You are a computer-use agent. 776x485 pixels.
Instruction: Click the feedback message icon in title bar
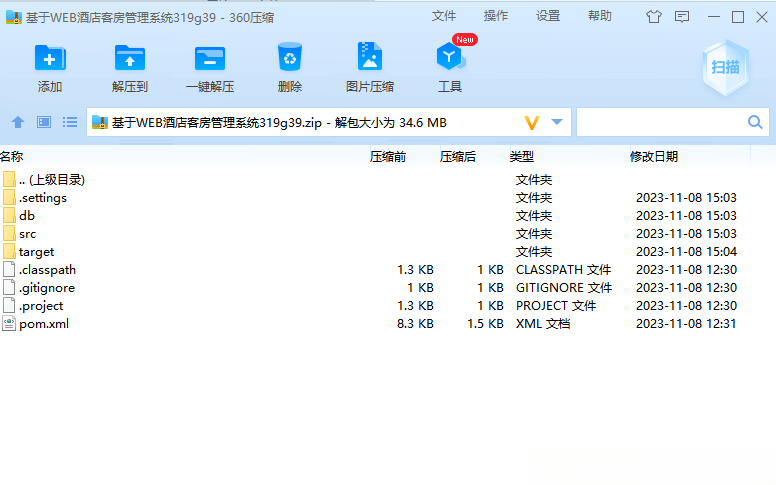[x=682, y=17]
